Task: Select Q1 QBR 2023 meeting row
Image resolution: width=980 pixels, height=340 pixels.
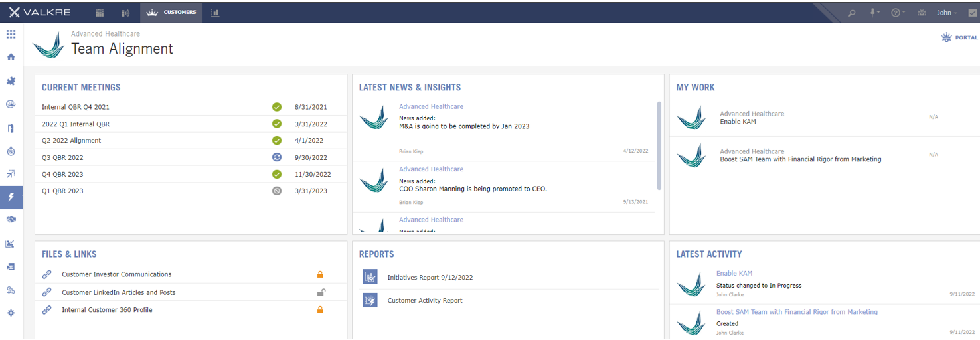Action: [x=191, y=191]
